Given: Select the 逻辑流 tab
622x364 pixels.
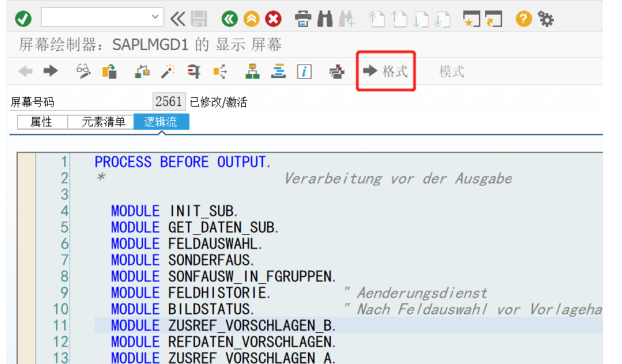Looking at the screenshot, I should click(161, 122).
